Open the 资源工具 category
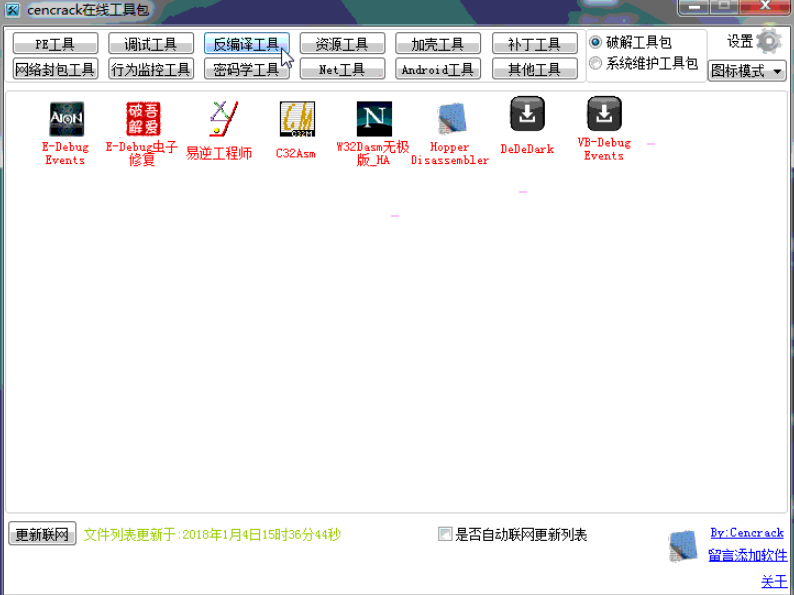This screenshot has width=794, height=595. pyautogui.click(x=342, y=44)
